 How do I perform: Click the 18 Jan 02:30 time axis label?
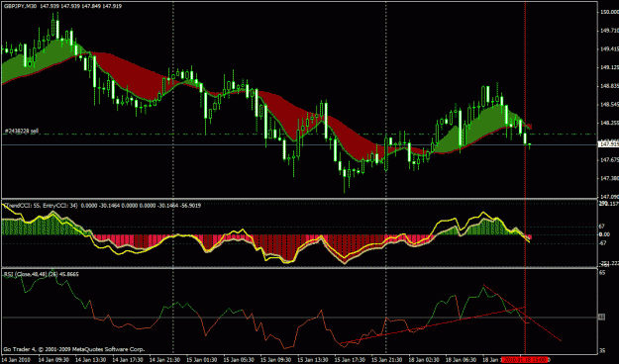tap(424, 360)
